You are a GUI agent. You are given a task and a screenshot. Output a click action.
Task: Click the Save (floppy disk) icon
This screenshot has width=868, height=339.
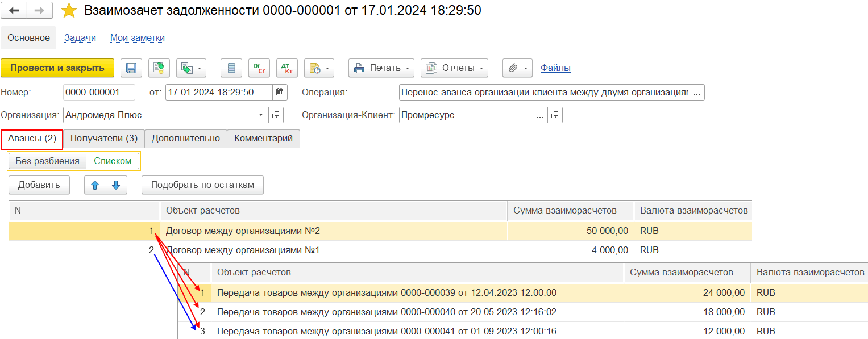[x=131, y=68]
